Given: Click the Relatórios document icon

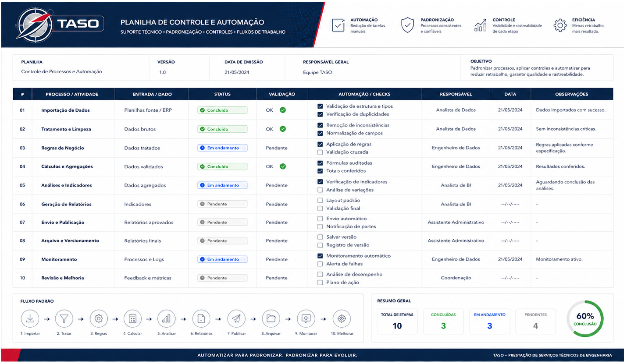Looking at the screenshot, I should coord(201,319).
